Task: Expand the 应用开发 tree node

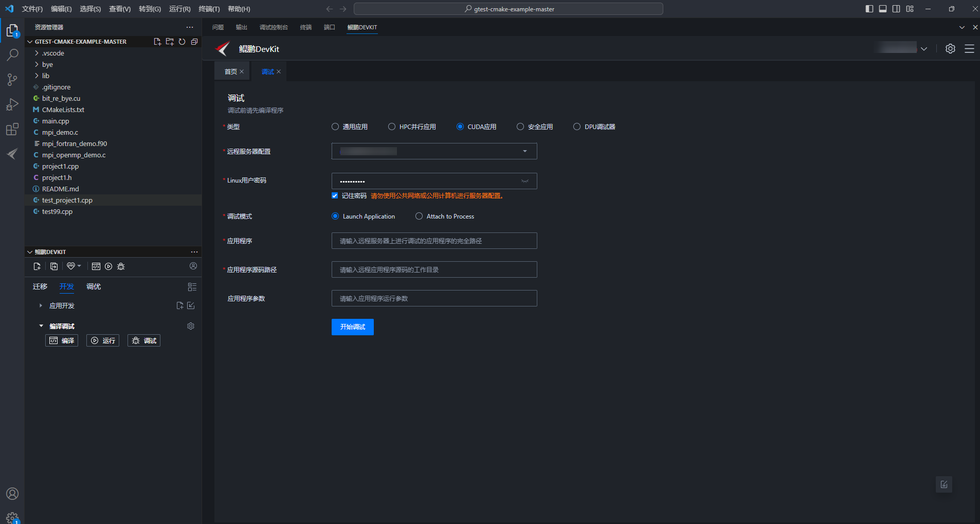Action: pos(41,305)
